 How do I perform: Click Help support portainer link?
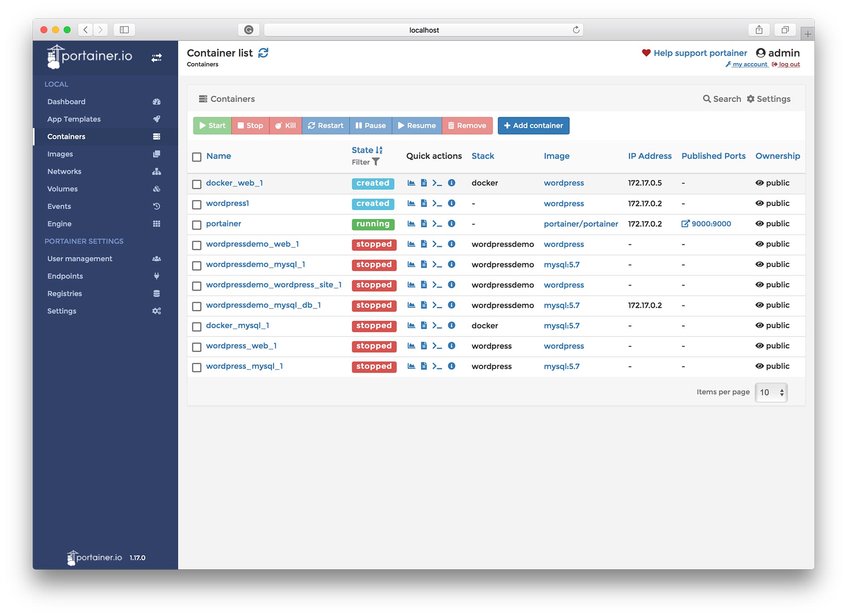point(695,53)
